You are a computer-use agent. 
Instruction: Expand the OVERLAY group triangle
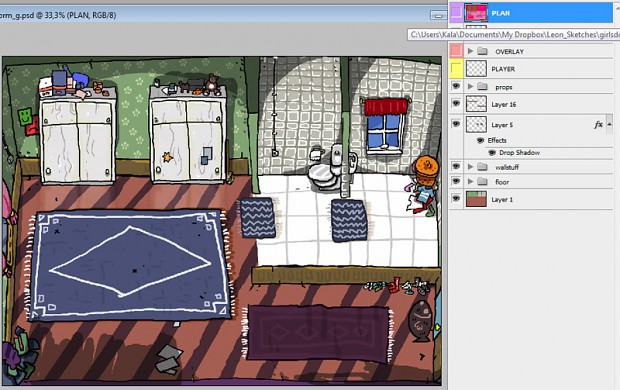[x=470, y=51]
